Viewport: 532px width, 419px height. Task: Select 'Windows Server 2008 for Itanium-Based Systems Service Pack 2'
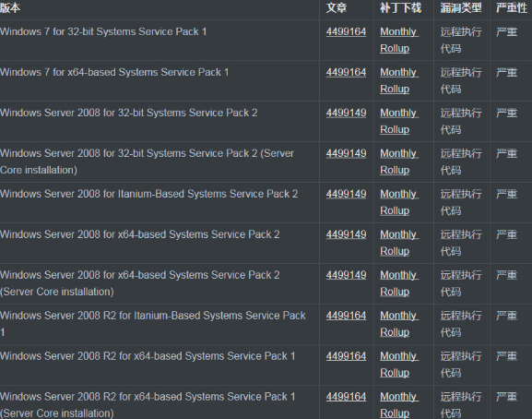(149, 194)
